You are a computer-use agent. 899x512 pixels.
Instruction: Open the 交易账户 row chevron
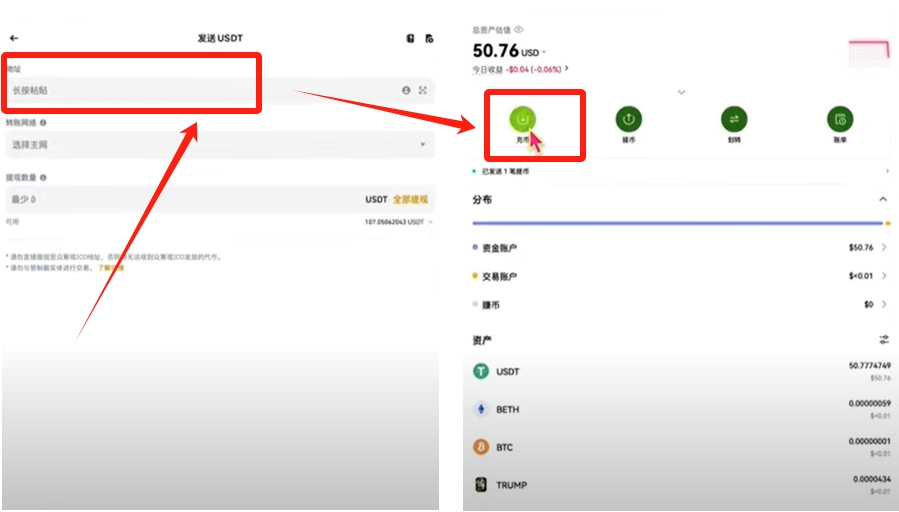(884, 276)
